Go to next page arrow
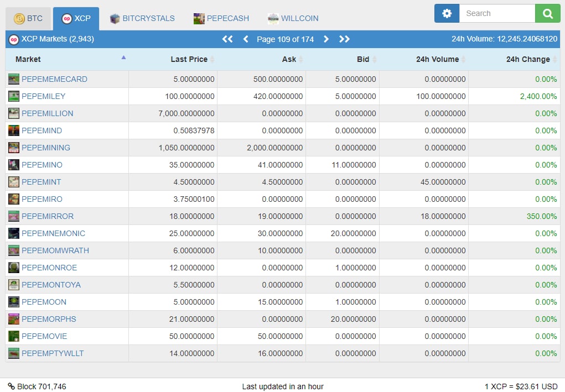This screenshot has height=392, width=565. pos(326,39)
